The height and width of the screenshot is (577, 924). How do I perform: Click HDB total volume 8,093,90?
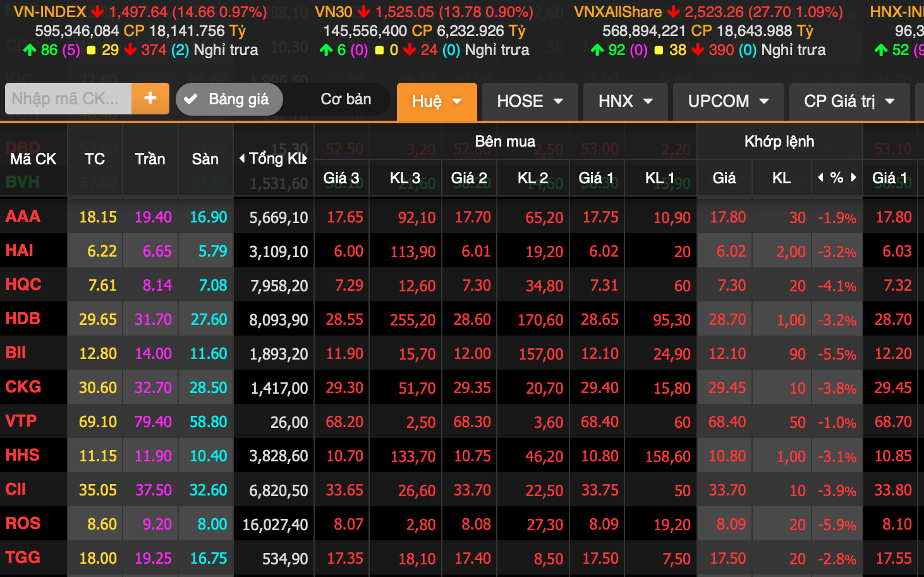point(278,320)
